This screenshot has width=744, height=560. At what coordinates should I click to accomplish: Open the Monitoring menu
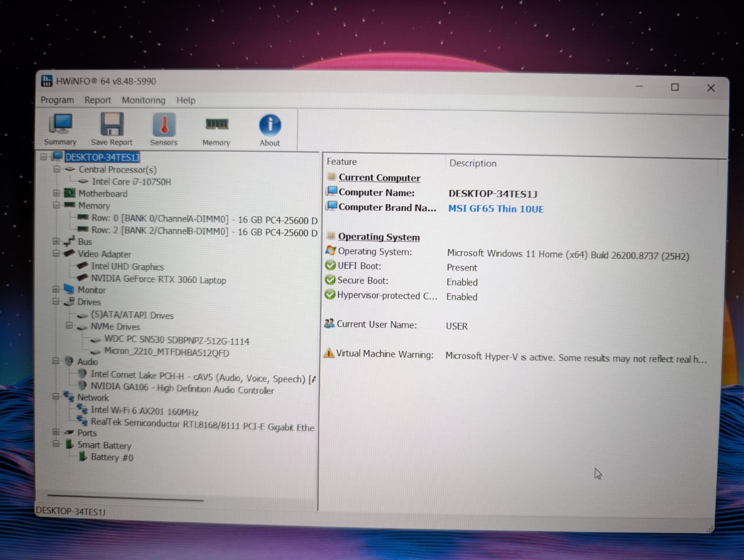tap(144, 100)
